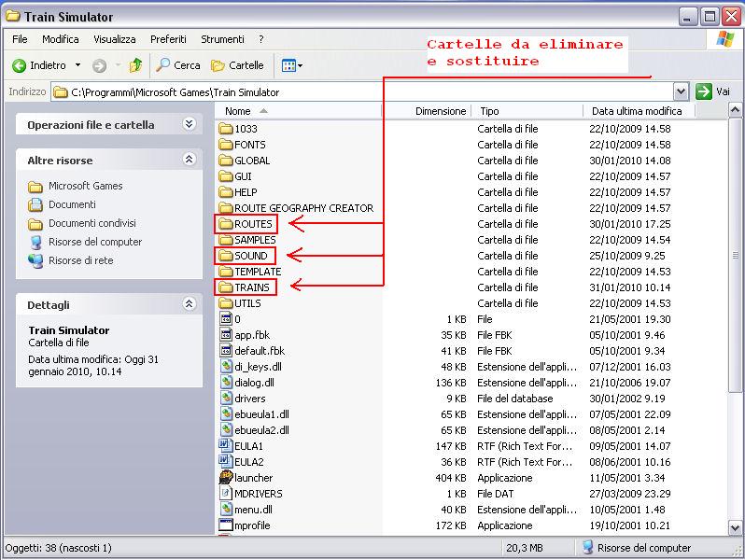Open the Strumenti menu

coord(222,39)
